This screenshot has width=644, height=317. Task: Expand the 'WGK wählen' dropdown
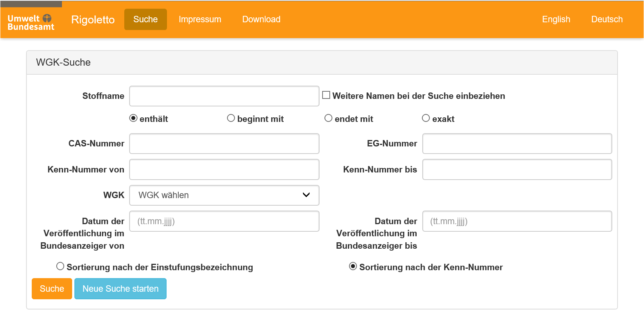coord(224,195)
